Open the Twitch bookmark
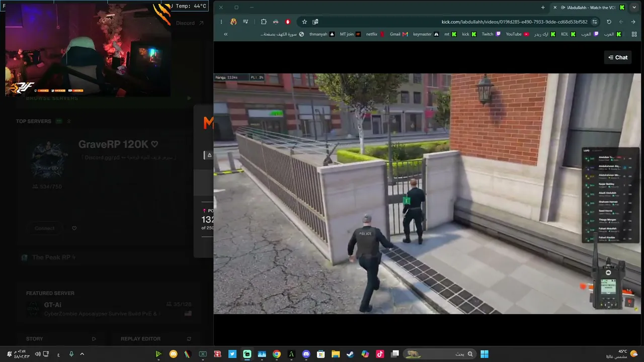644x362 pixels. coord(491,34)
